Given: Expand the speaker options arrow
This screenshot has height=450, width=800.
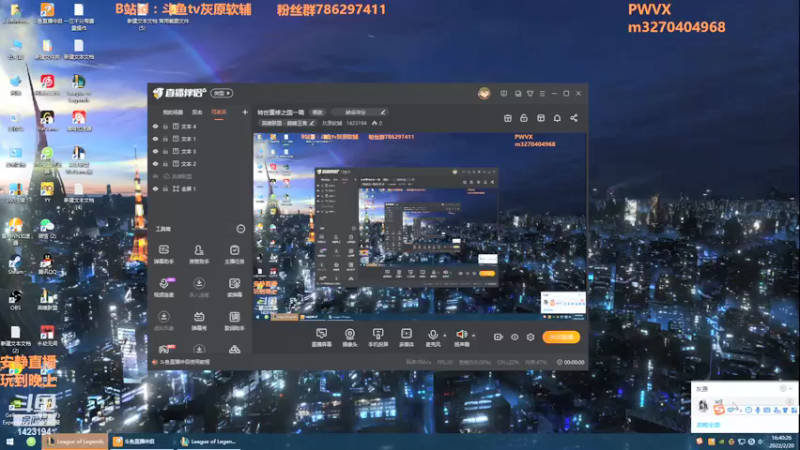Looking at the screenshot, I should coord(474,335).
